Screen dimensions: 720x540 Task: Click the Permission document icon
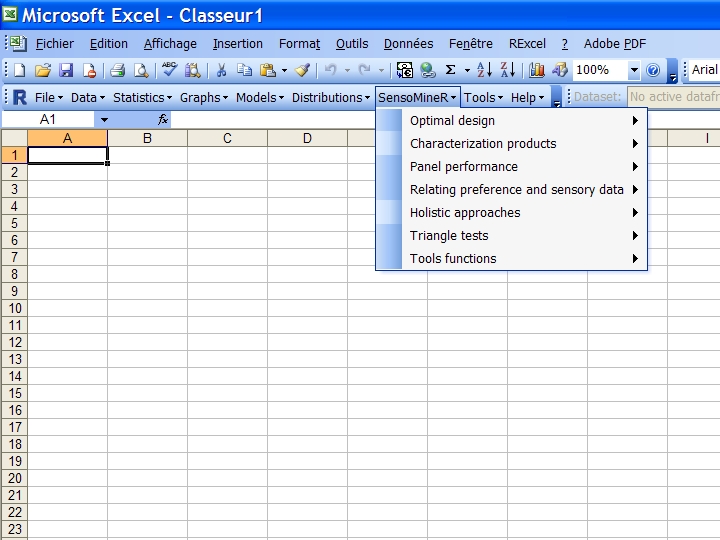[89, 70]
